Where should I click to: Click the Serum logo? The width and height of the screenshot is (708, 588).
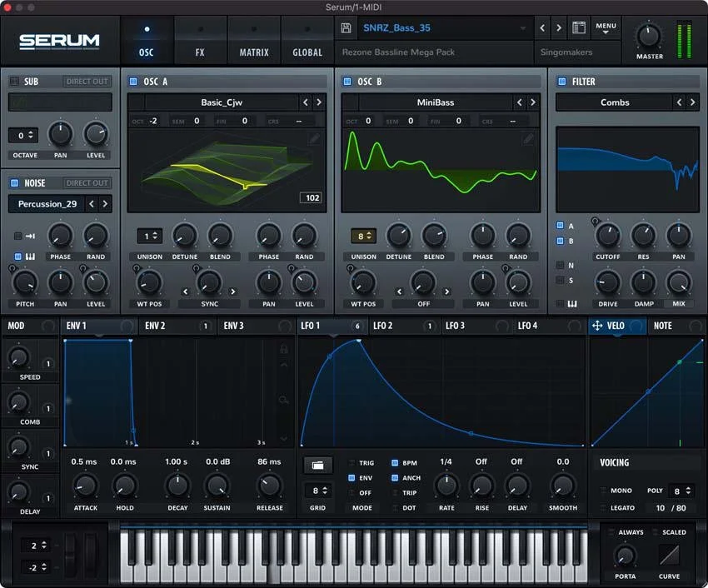[x=59, y=42]
